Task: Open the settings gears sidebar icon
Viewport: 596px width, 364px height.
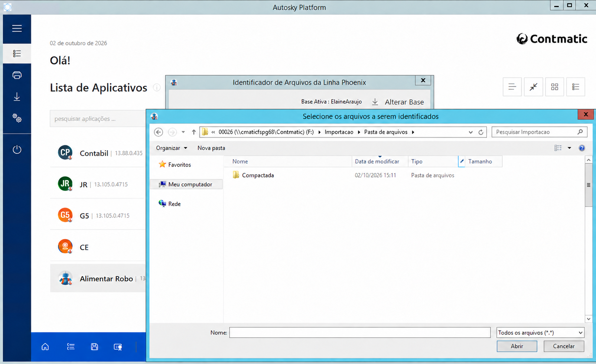Action: pos(17,118)
